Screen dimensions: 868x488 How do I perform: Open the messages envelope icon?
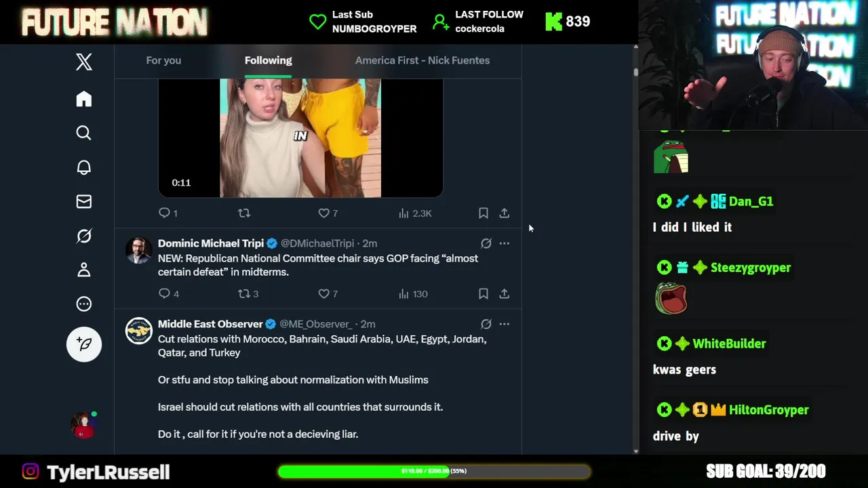coord(83,201)
